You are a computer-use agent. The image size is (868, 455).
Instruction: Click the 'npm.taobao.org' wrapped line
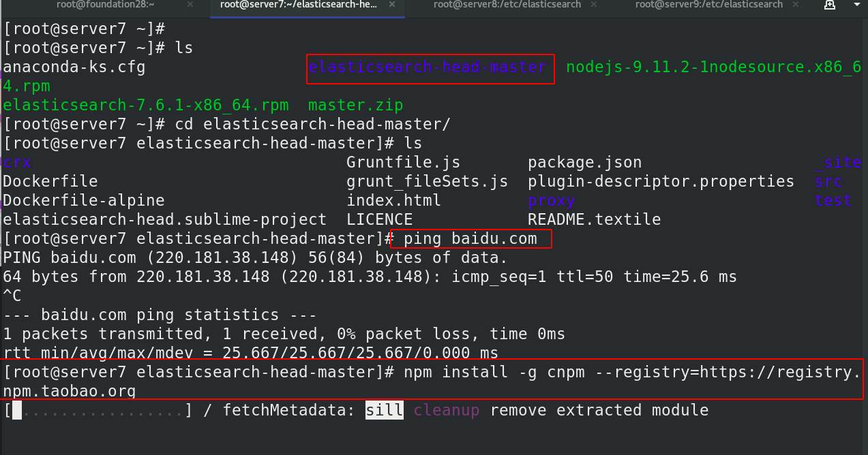pos(70,392)
